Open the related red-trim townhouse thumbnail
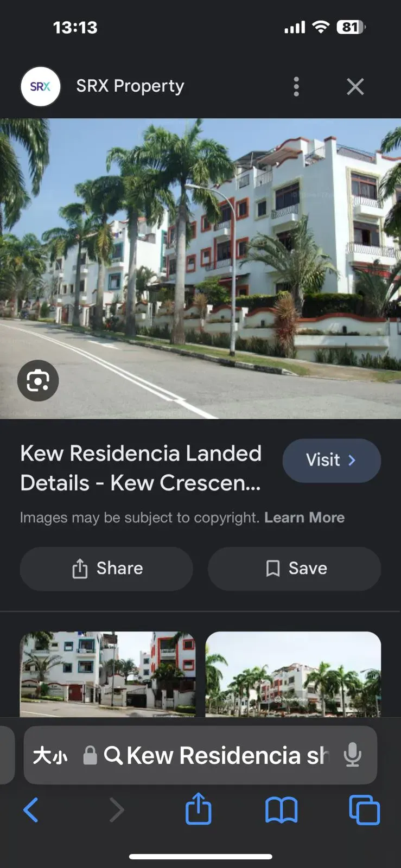Viewport: 401px width, 868px height. (x=108, y=674)
